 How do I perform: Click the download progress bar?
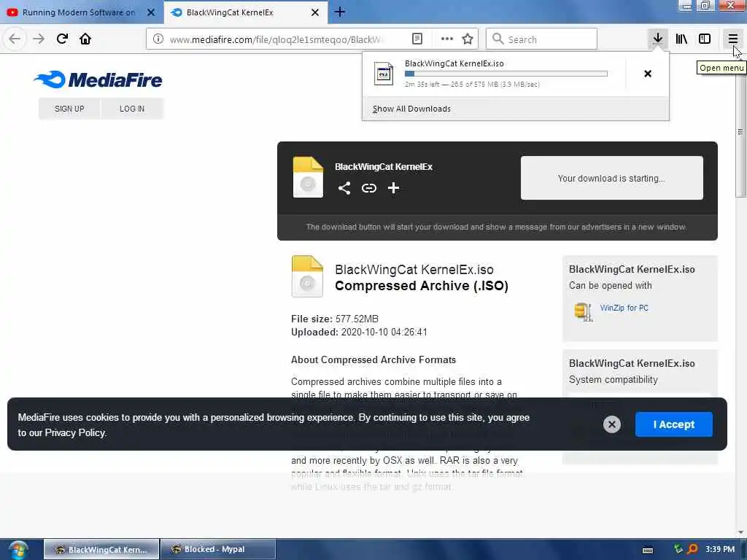point(506,74)
